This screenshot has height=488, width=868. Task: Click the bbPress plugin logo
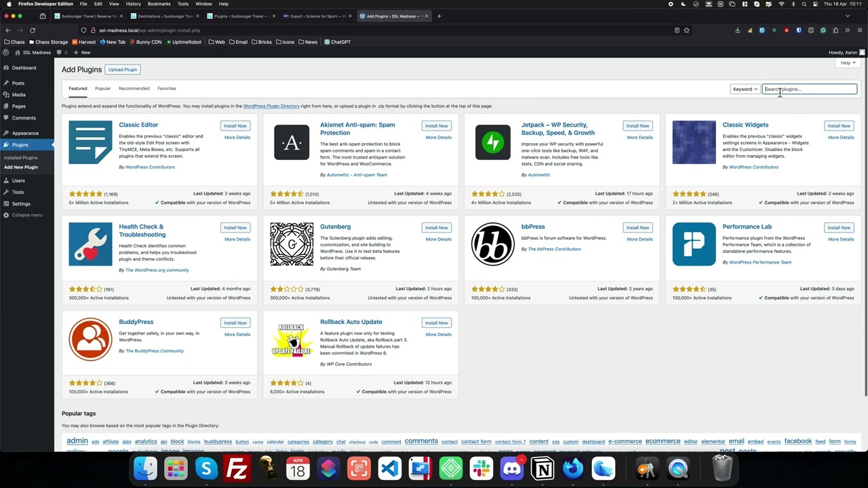click(x=493, y=244)
